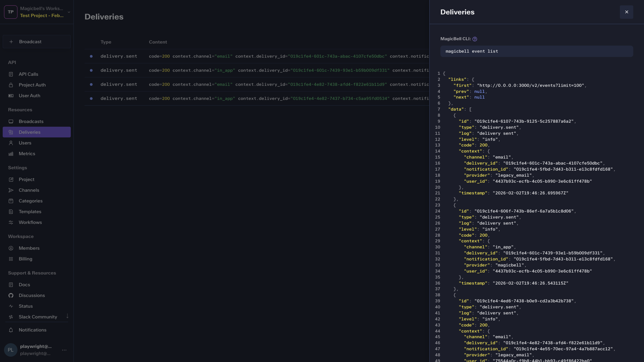
Task: Click the Status pulse icon
Action: coord(11,306)
